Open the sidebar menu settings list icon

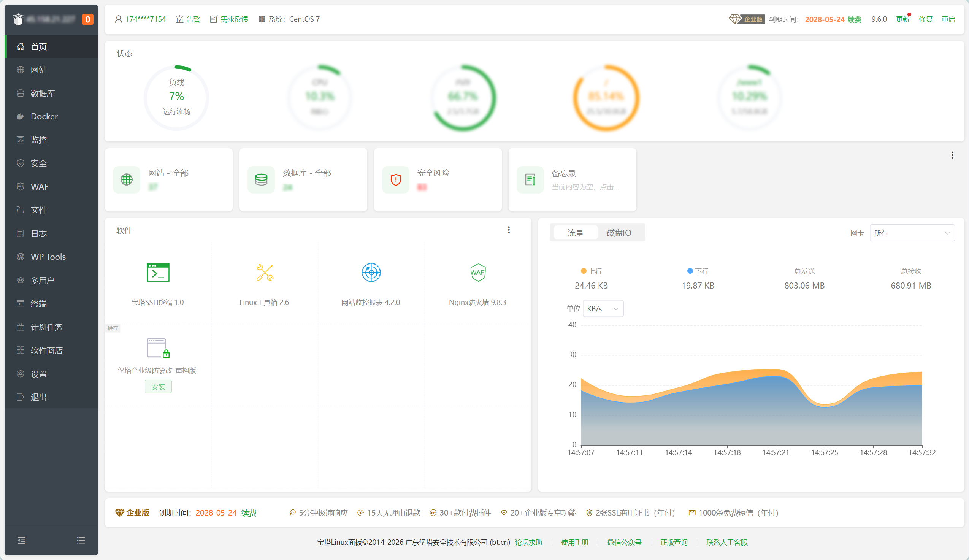(x=81, y=540)
